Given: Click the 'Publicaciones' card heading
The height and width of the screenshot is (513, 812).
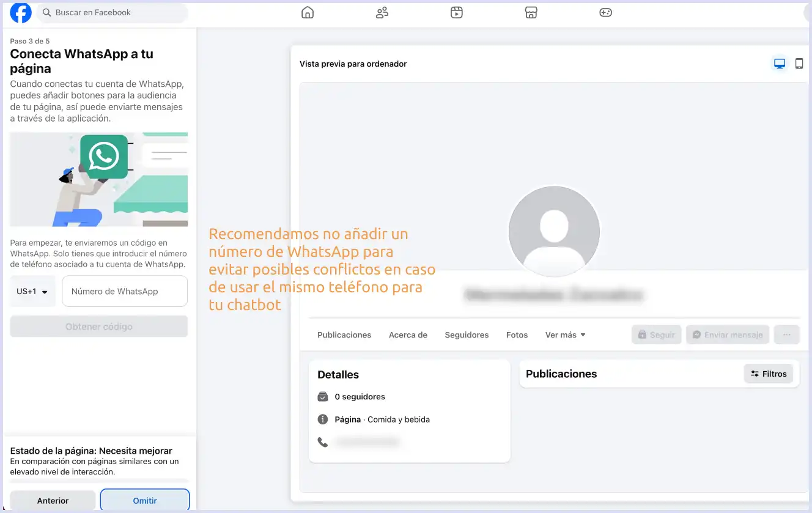Looking at the screenshot, I should (x=561, y=374).
